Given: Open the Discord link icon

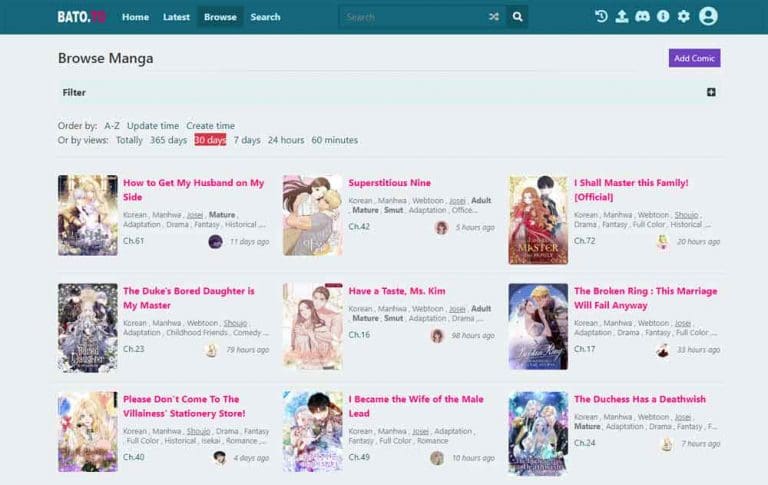Looking at the screenshot, I should point(642,16).
